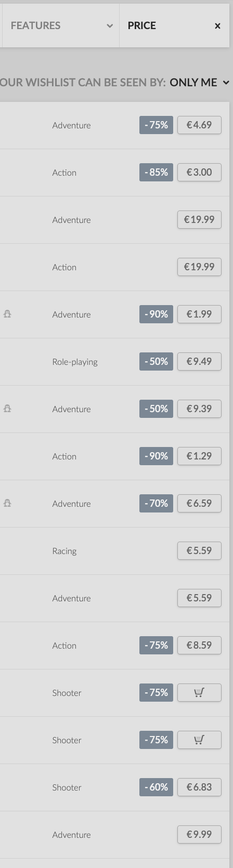Add the €4.69 Adventure game to cart
This screenshot has width=233, height=868.
tap(199, 125)
